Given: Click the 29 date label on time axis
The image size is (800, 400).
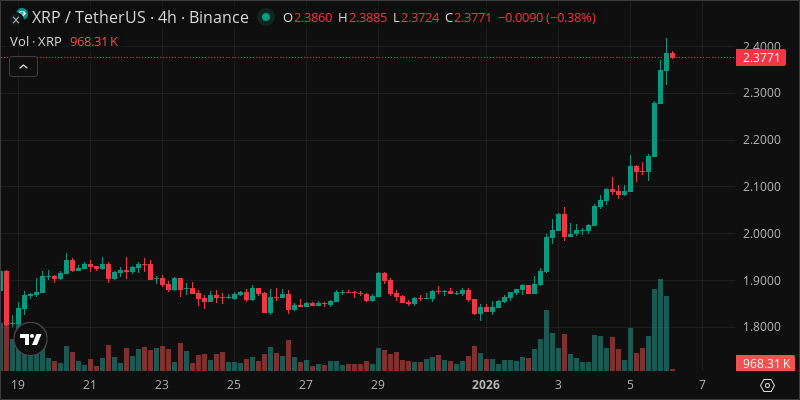Looking at the screenshot, I should tap(378, 384).
